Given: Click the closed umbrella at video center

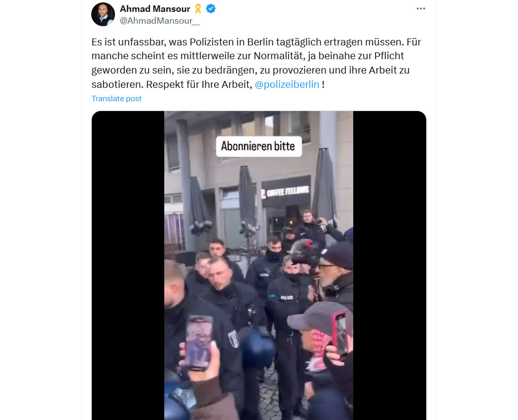Looking at the screenshot, I should click(x=248, y=201).
